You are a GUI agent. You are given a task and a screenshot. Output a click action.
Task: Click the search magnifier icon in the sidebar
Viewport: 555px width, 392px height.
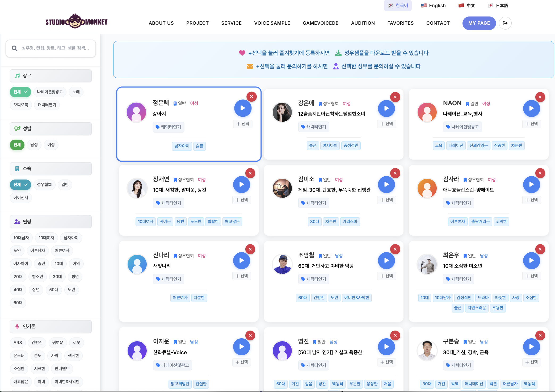[15, 48]
